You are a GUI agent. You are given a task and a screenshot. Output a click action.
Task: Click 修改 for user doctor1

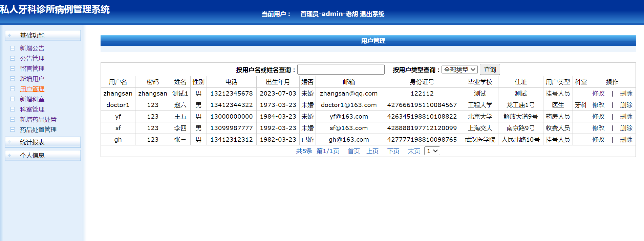point(598,105)
